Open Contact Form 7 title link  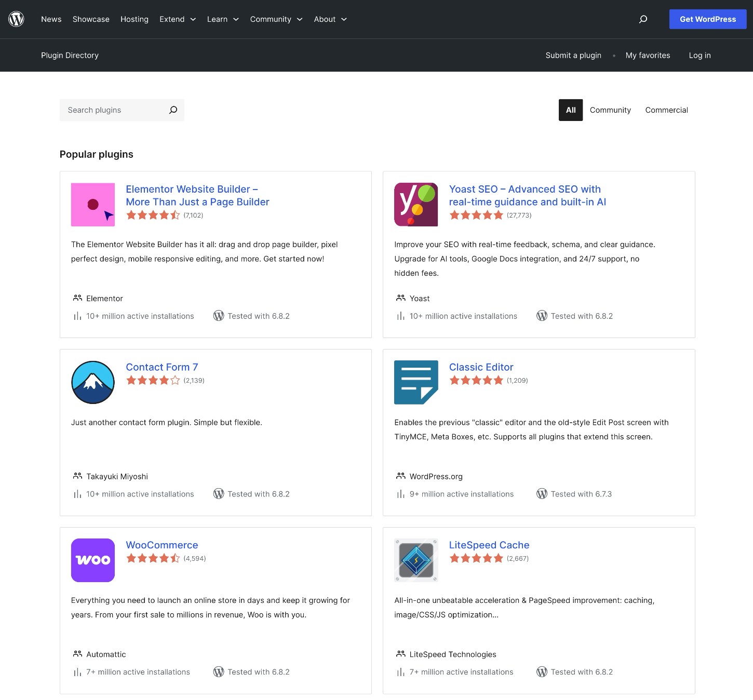click(162, 367)
